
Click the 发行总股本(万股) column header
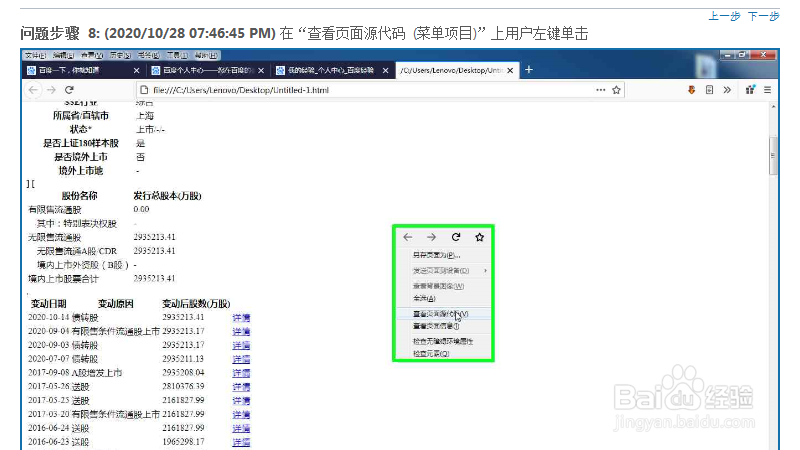pyautogui.click(x=167, y=196)
